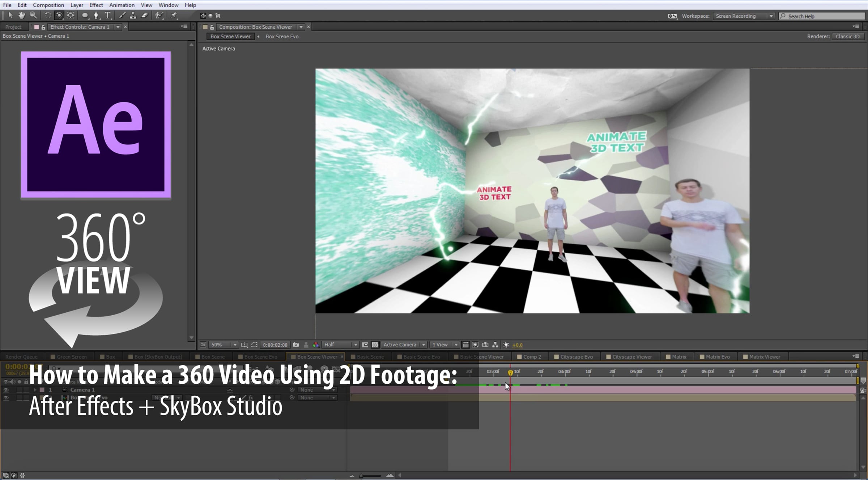Take snapshot with camera icon
The width and height of the screenshot is (868, 480).
coord(296,345)
